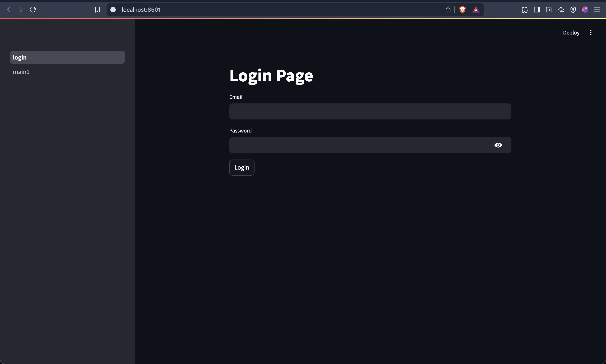Screen dimensions: 606x364
Task: Focus the Email input field
Action: coord(370,112)
